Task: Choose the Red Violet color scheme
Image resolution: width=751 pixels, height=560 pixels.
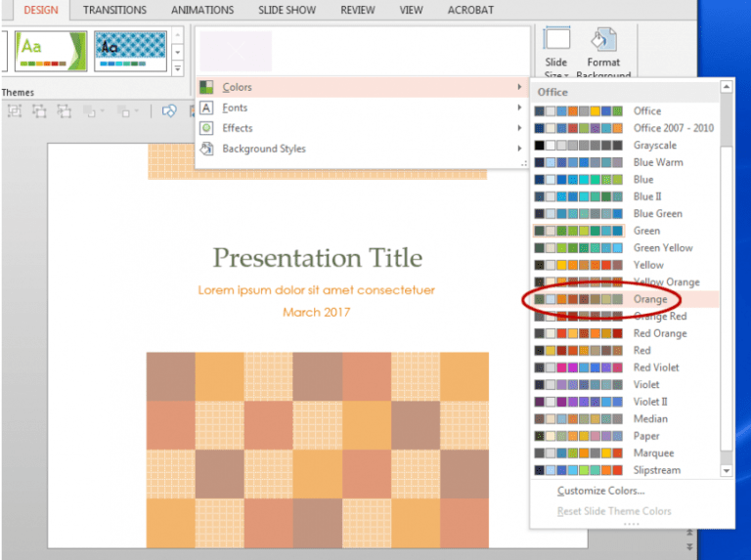Action: click(626, 367)
